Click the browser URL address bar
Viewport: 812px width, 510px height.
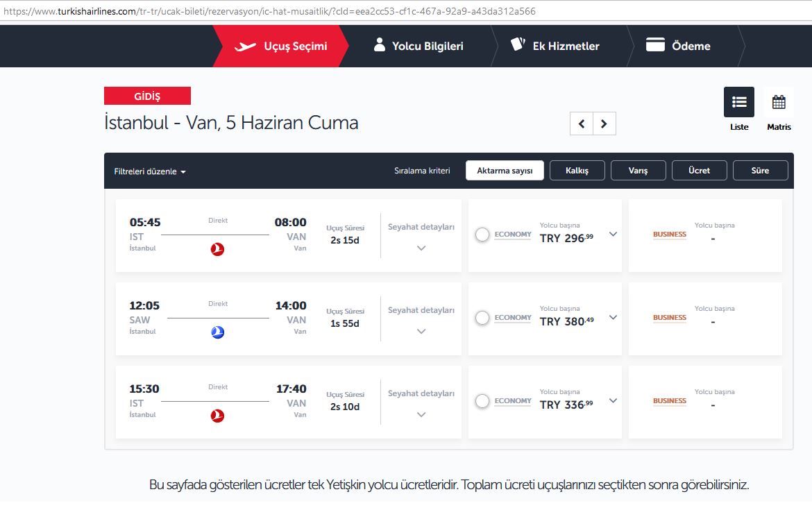tap(406, 11)
